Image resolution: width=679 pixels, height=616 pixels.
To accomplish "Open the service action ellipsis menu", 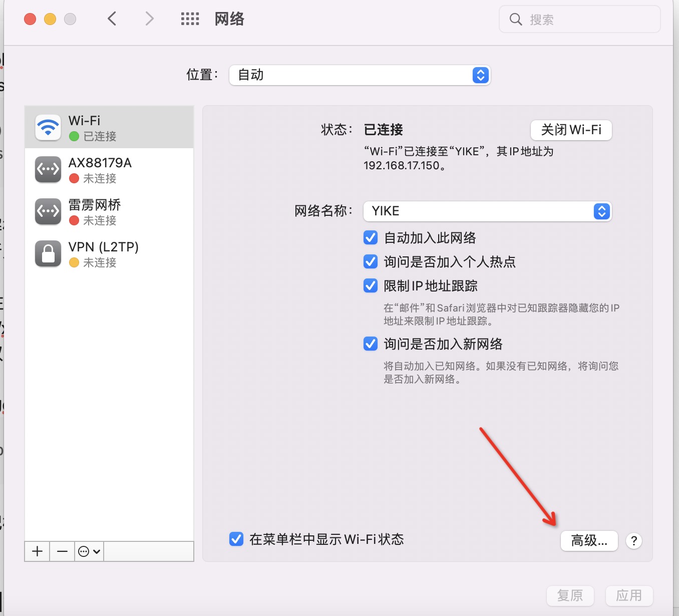I will pos(89,551).
